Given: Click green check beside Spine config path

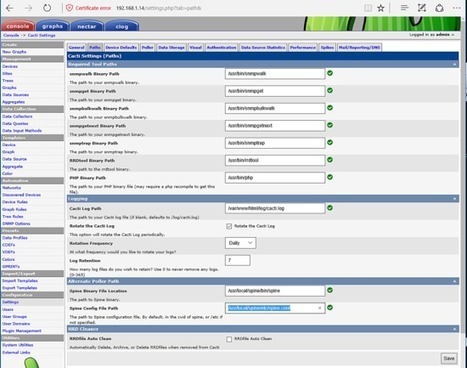Looking at the screenshot, I should pyautogui.click(x=330, y=307).
